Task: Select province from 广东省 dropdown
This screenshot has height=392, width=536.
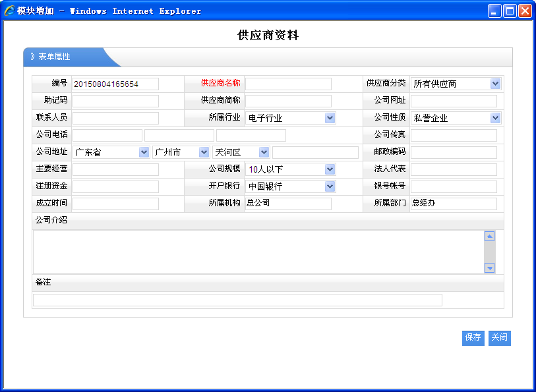Action: point(111,152)
